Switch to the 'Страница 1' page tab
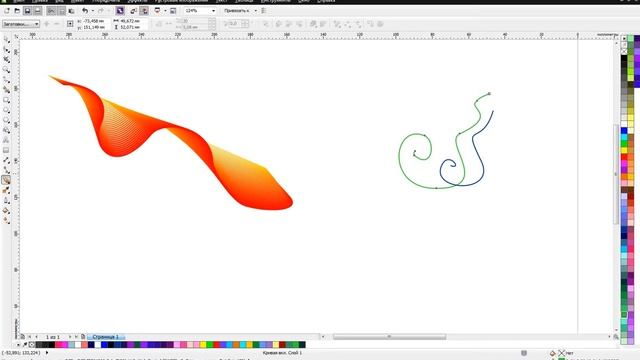The width and height of the screenshot is (640, 360). click(x=106, y=337)
